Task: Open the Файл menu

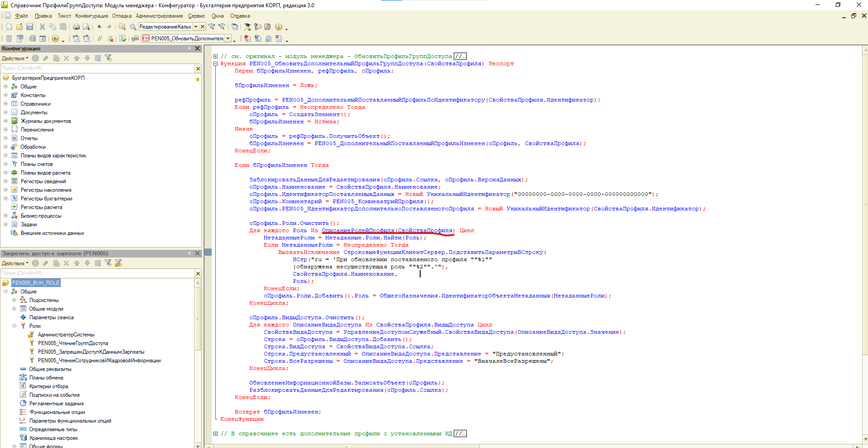Action: (x=21, y=16)
